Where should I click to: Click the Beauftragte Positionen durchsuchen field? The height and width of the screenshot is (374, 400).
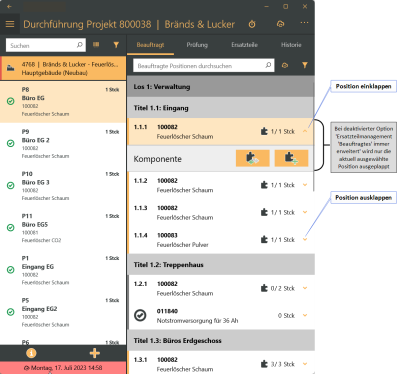(x=204, y=66)
